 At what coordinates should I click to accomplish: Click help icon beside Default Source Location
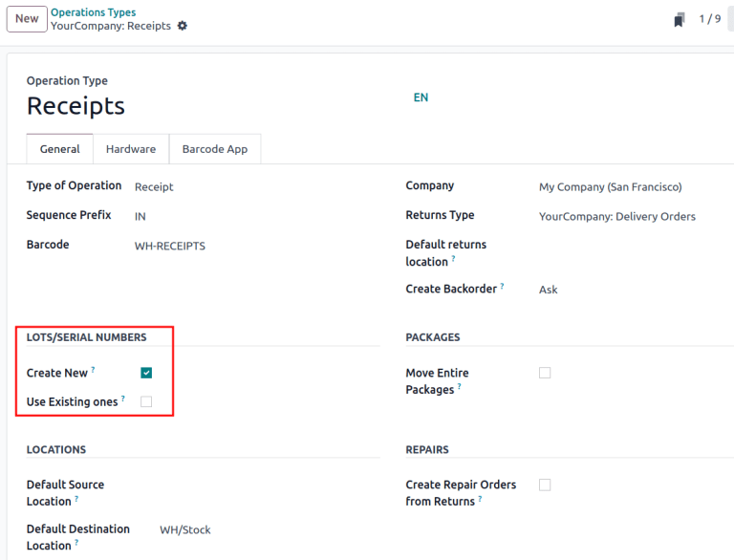76,498
